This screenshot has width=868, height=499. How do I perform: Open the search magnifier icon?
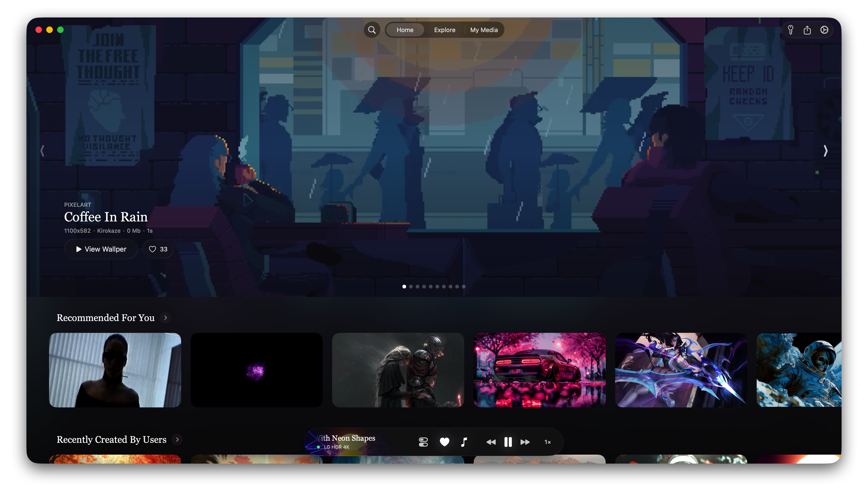[x=371, y=30]
